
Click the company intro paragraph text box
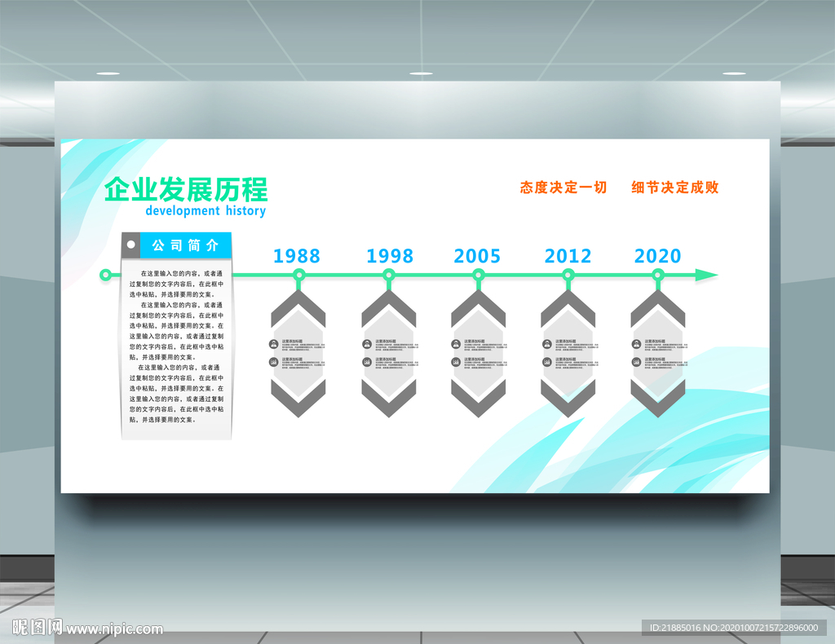[176, 346]
